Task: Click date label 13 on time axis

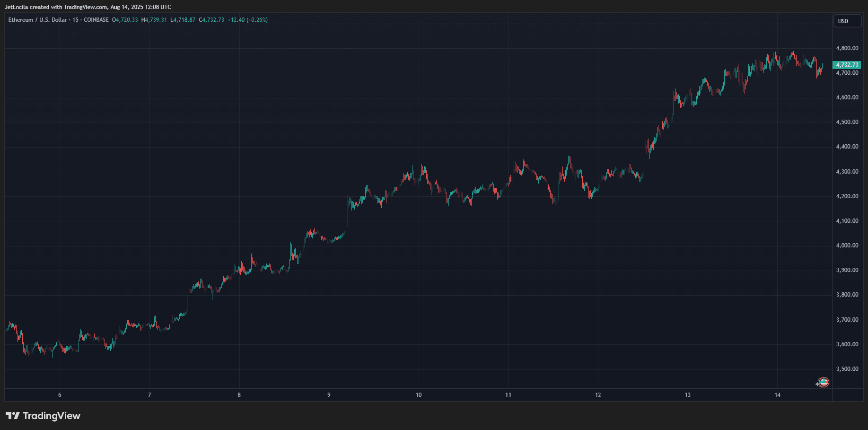Action: [688, 395]
